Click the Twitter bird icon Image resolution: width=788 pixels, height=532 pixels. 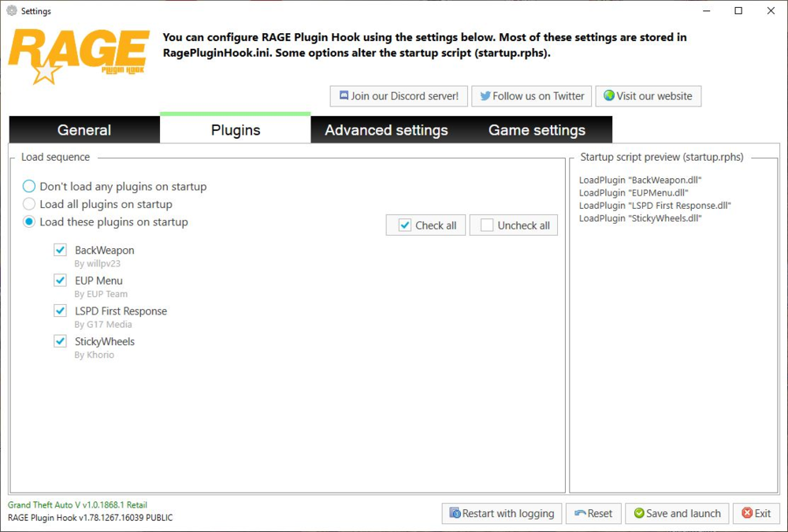[x=485, y=96]
